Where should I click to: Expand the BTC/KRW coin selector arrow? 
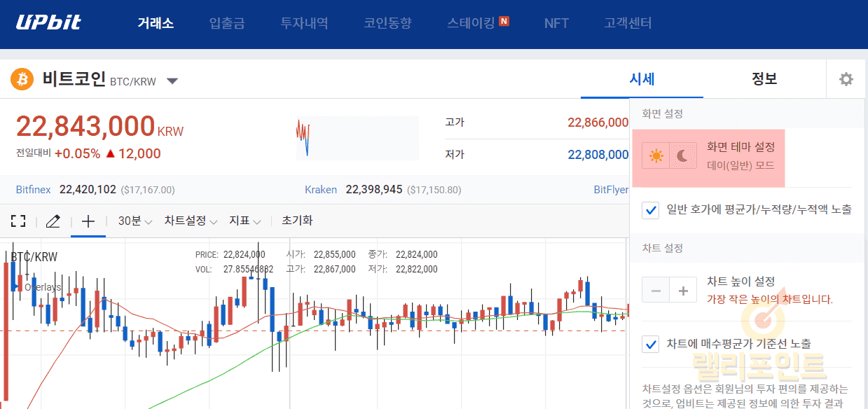[x=172, y=81]
